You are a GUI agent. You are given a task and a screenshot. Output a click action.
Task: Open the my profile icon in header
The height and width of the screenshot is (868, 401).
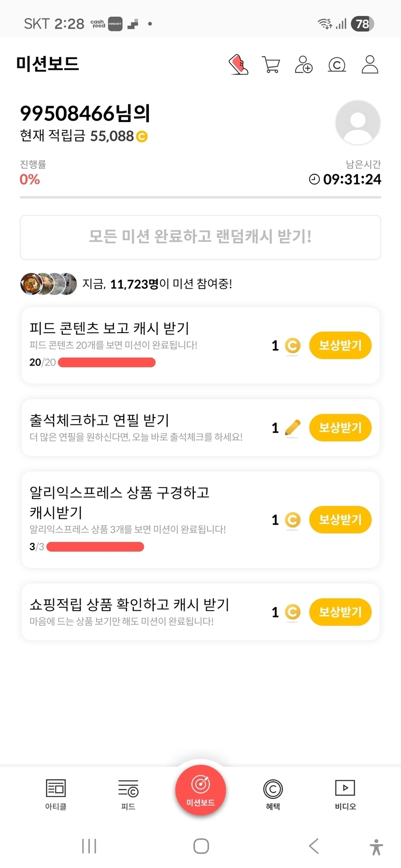[370, 64]
